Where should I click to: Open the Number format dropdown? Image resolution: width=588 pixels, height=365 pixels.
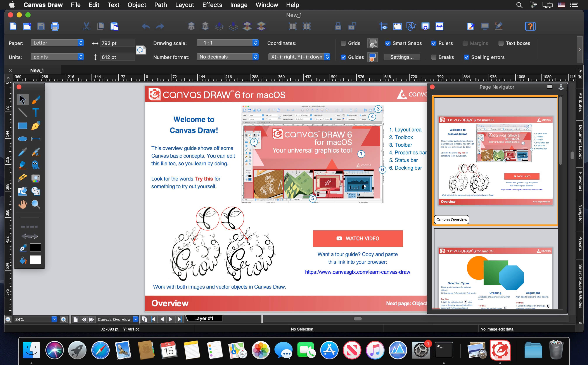tap(227, 57)
